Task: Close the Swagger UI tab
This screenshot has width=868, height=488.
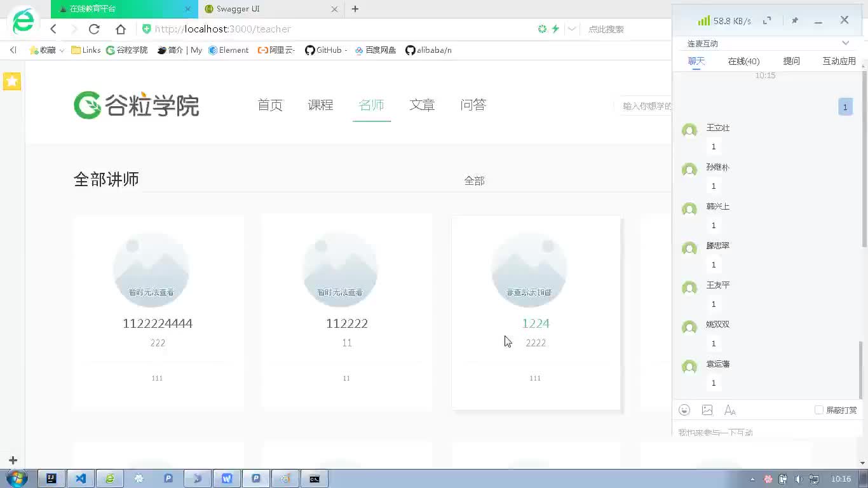Action: (335, 9)
